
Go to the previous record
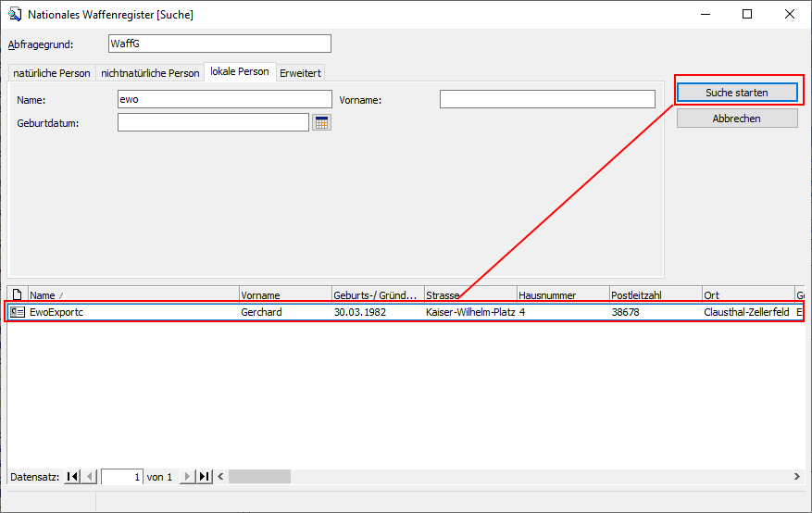click(89, 477)
